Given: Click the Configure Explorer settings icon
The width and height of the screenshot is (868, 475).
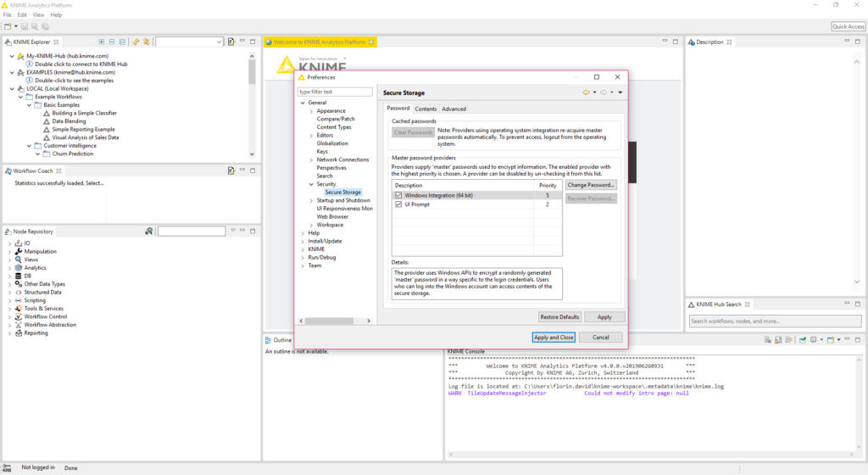Looking at the screenshot, I should click(x=147, y=42).
